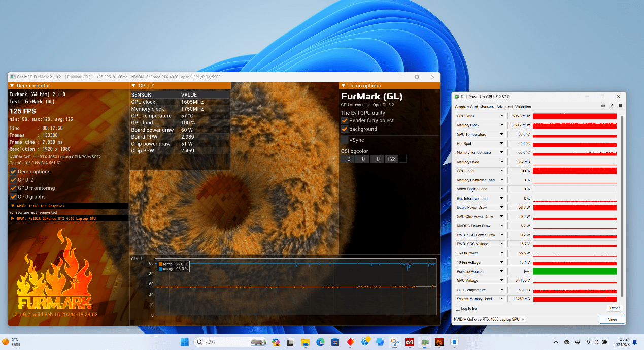Click the OSI bgcolor alpha value field
The image size is (644, 350).
[x=391, y=159]
